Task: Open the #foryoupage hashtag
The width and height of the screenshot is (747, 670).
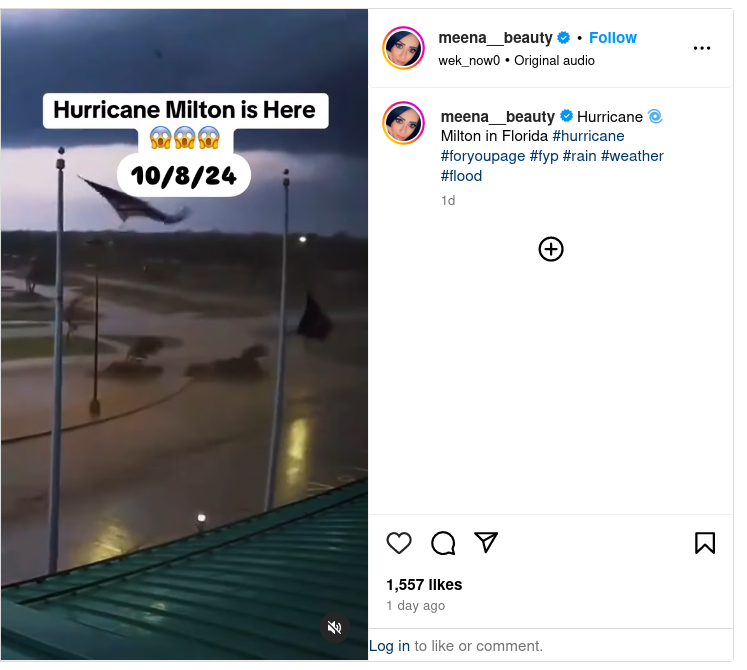Action: (x=483, y=156)
